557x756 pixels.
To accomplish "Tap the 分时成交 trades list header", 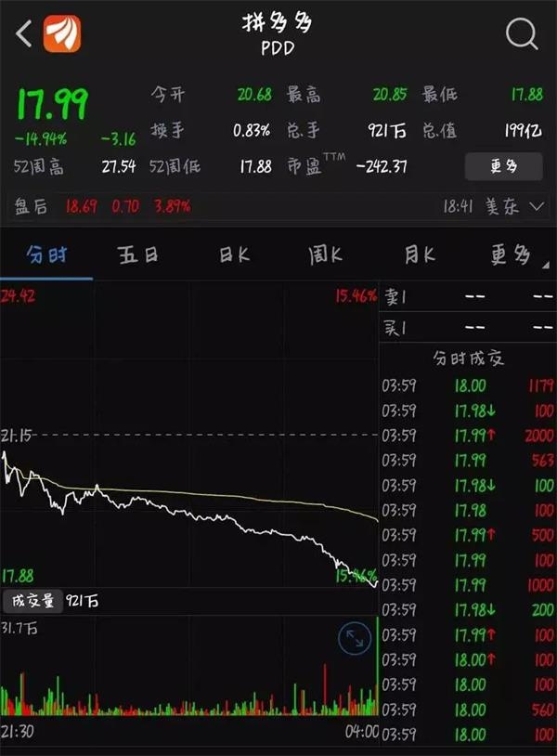I will [x=468, y=358].
